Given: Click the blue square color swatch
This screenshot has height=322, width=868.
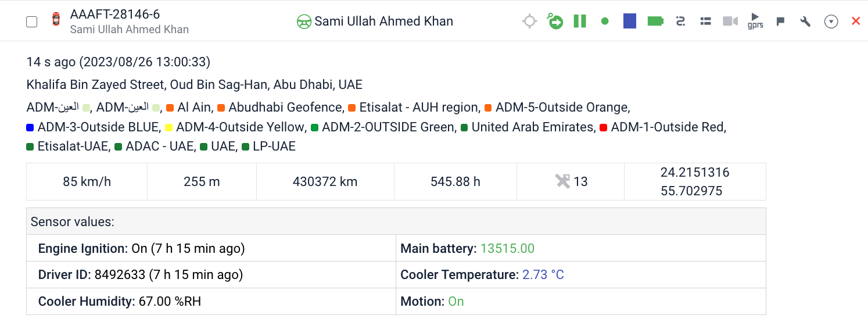Looking at the screenshot, I should click(x=630, y=22).
